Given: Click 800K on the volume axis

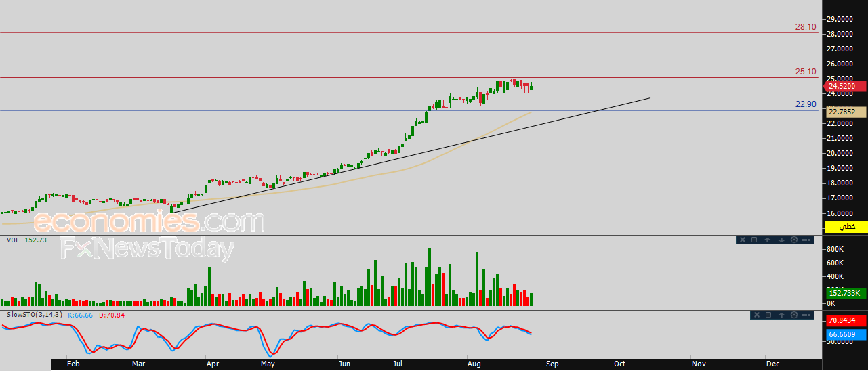Looking at the screenshot, I should point(834,249).
